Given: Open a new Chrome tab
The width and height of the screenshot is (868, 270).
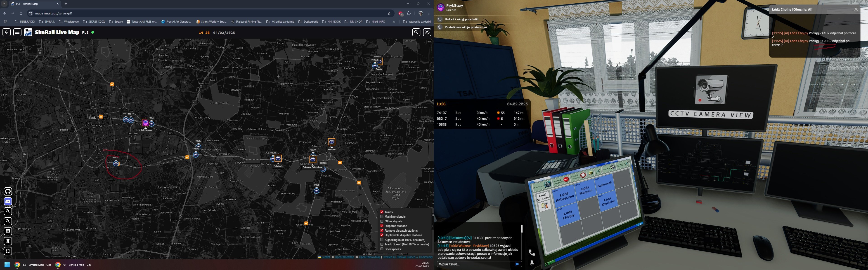Looking at the screenshot, I should point(66,4).
